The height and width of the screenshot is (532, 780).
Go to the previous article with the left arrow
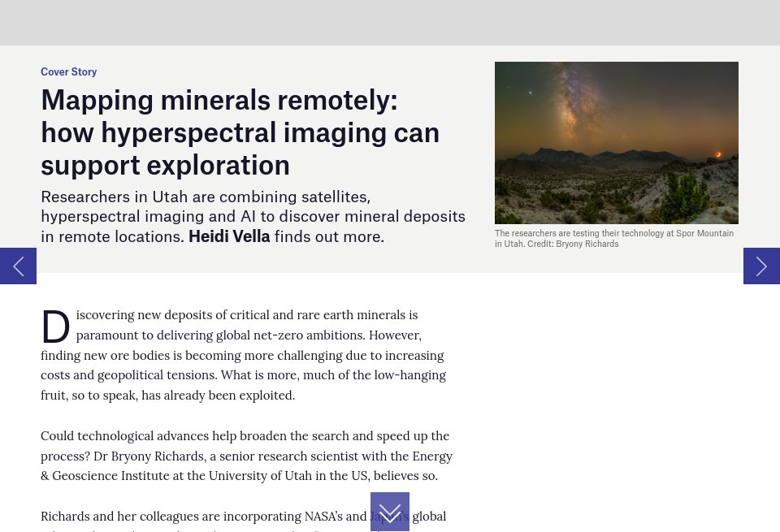18,266
